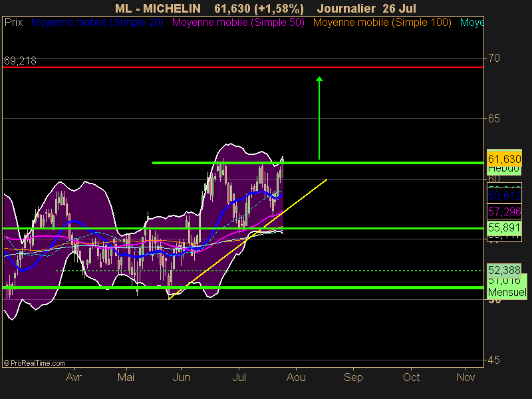
Task: Click the 'Mensuel' pivot label
Action: [507, 292]
